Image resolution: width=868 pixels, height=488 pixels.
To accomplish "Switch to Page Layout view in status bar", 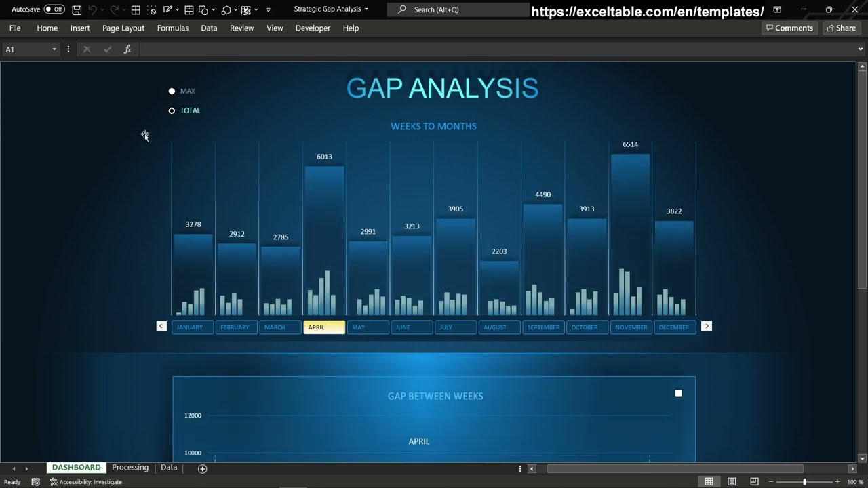I will [x=732, y=482].
